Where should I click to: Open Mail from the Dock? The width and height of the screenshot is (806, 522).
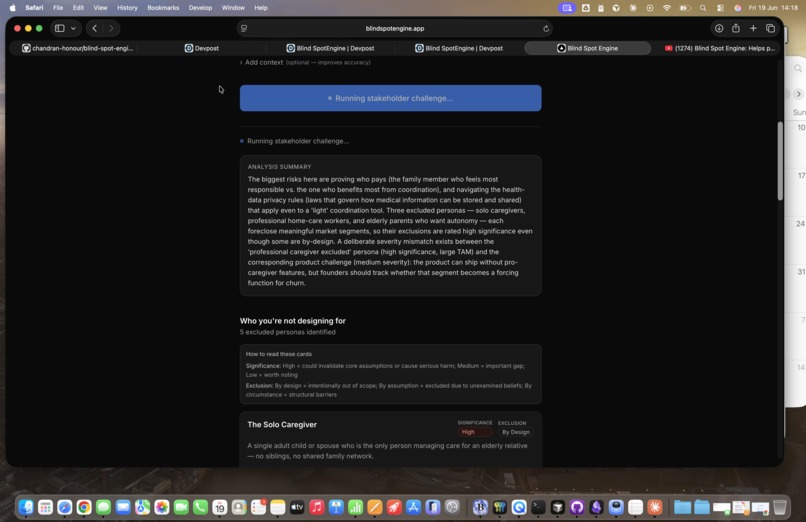click(x=123, y=508)
